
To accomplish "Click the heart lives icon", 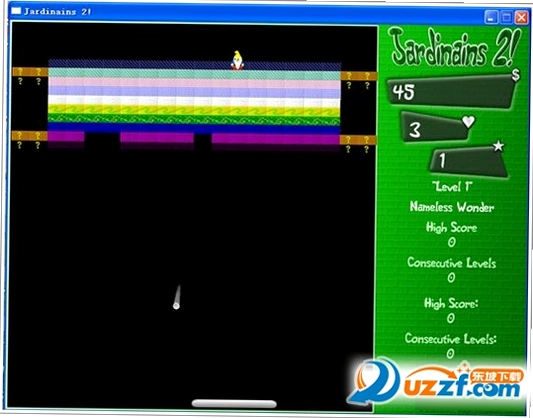I will coord(468,121).
